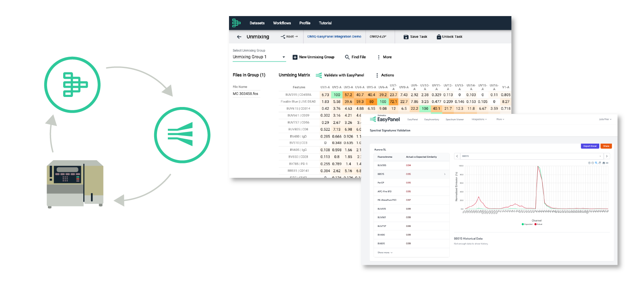The width and height of the screenshot is (644, 284).
Task: Click the EasyPanel logo in EasyPanel window
Action: 385,119
